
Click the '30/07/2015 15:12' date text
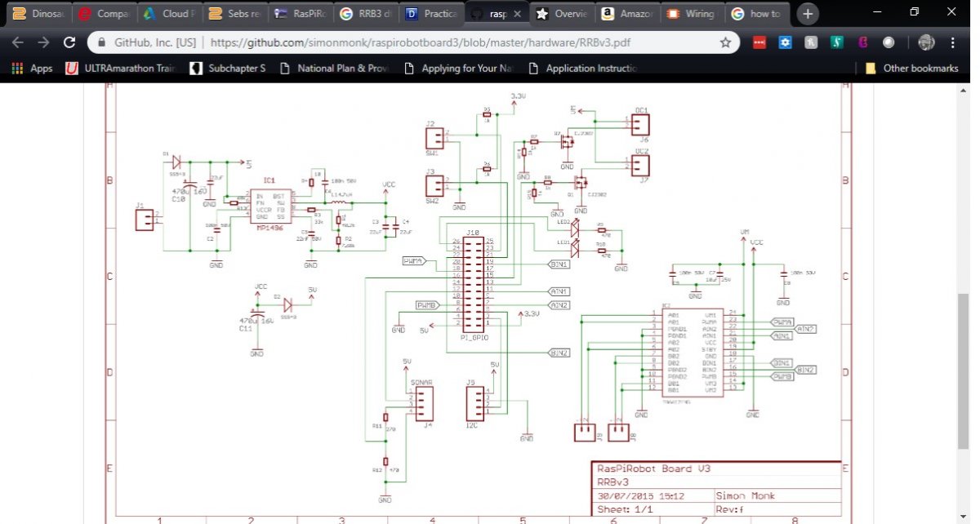coord(640,495)
